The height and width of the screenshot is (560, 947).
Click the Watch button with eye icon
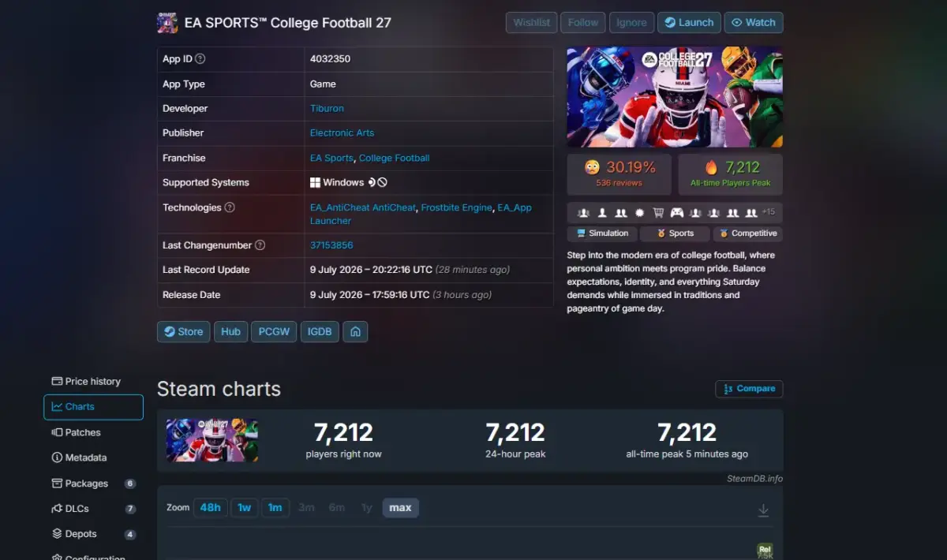point(754,23)
